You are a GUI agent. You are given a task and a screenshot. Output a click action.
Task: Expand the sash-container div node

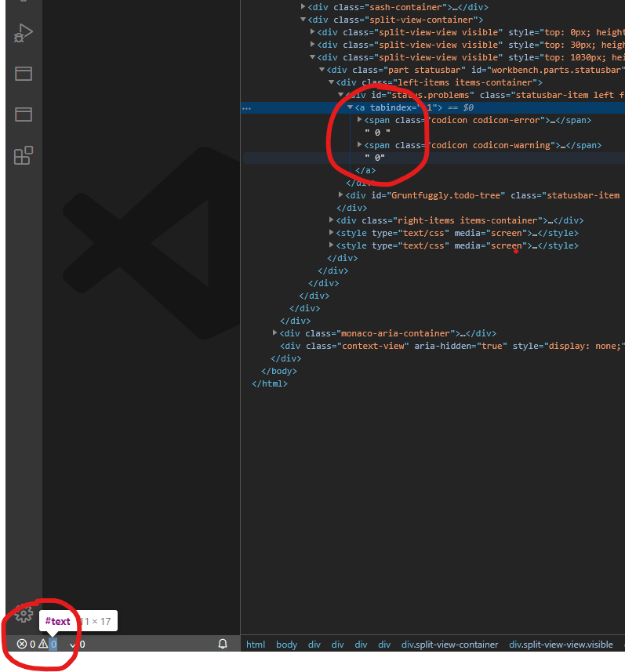tap(303, 7)
